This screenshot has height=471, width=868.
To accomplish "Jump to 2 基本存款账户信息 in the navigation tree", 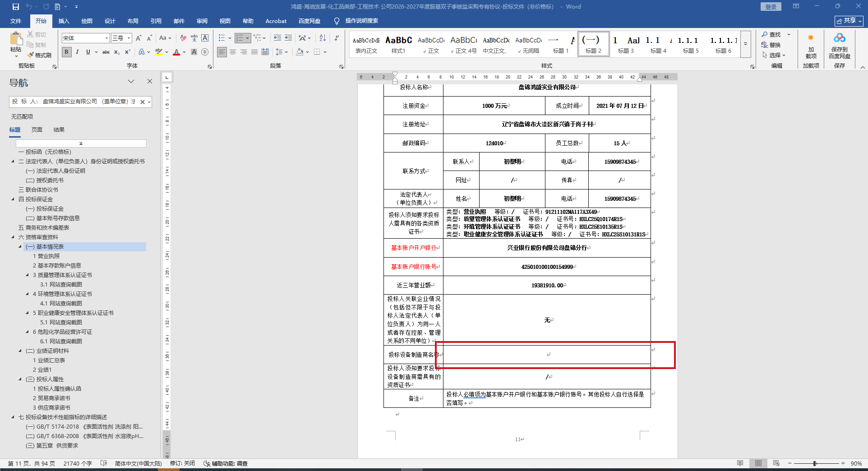I will 57,266.
